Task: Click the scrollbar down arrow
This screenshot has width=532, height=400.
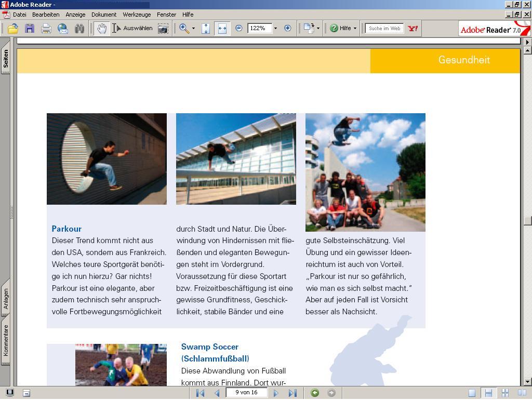Action: tap(527, 382)
